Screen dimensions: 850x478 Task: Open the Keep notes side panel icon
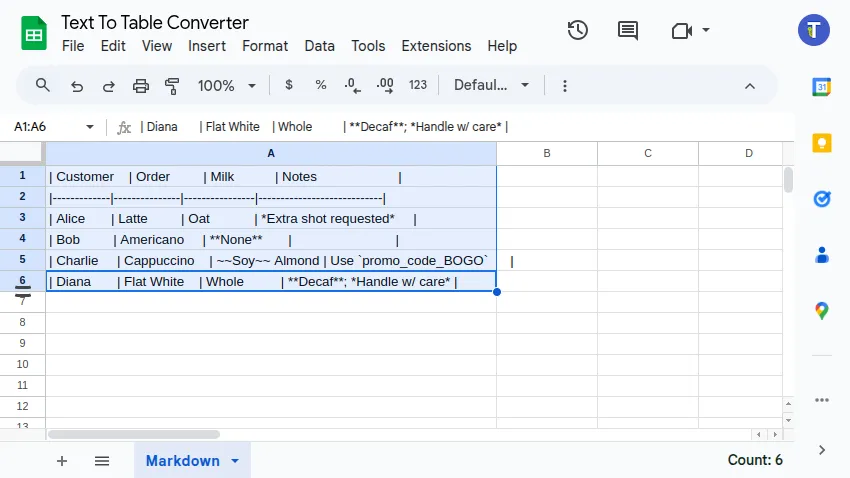822,143
